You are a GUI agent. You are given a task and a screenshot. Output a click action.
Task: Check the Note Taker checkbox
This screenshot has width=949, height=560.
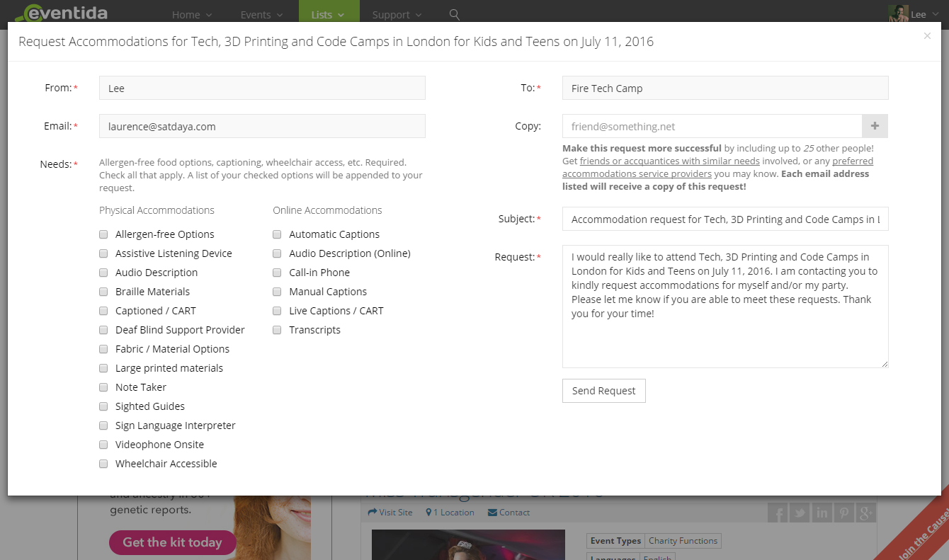pos(103,387)
